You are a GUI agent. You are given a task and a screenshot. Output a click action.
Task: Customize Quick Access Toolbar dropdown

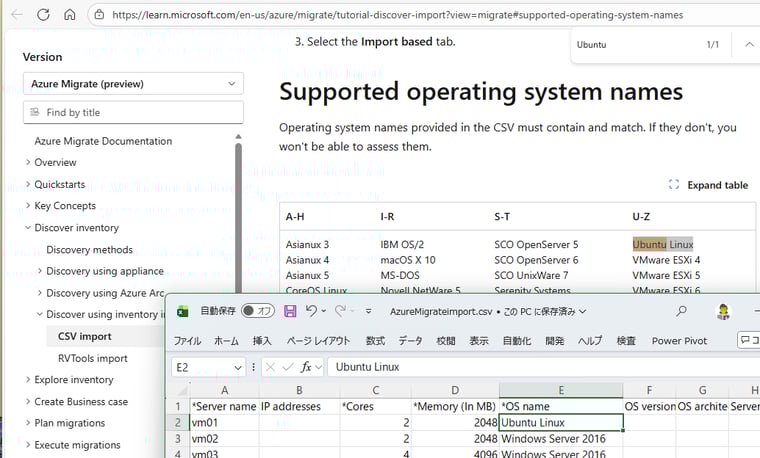pyautogui.click(x=368, y=311)
